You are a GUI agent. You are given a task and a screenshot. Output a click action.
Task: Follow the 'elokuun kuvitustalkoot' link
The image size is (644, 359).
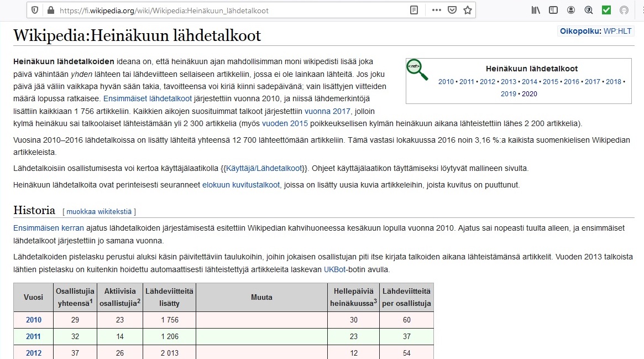[240, 185]
